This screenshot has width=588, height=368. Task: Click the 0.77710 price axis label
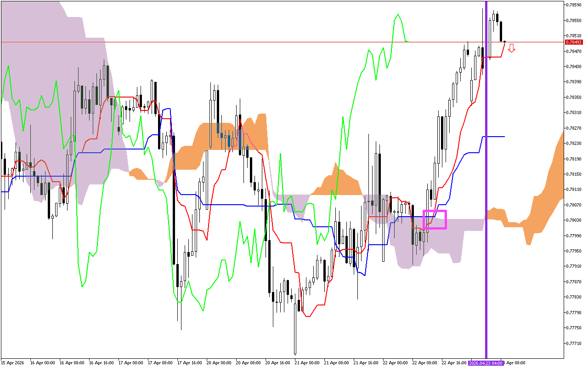(573, 343)
